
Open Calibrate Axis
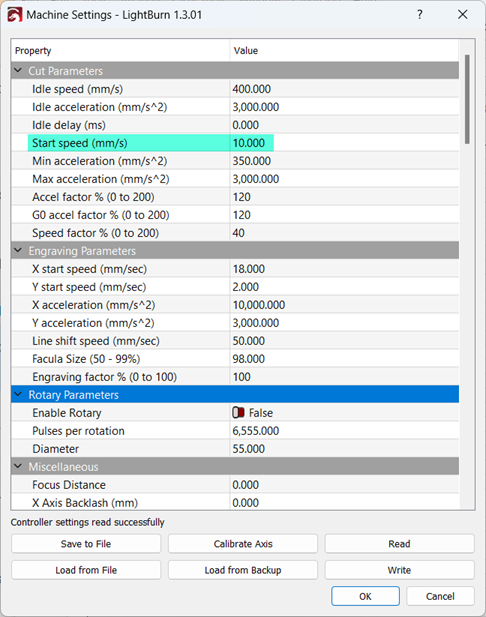point(243,543)
